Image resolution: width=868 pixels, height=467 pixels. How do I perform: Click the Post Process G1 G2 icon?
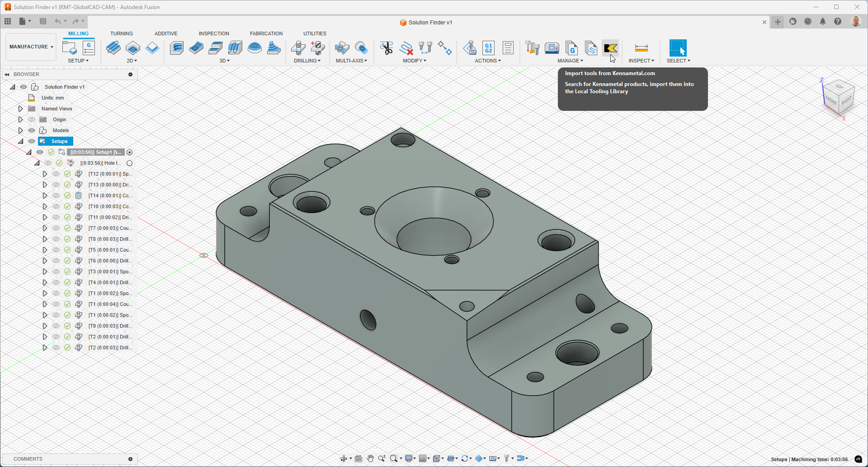tap(489, 48)
